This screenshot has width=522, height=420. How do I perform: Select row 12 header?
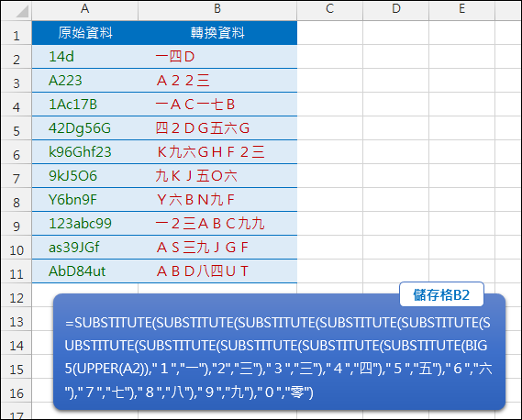17,295
